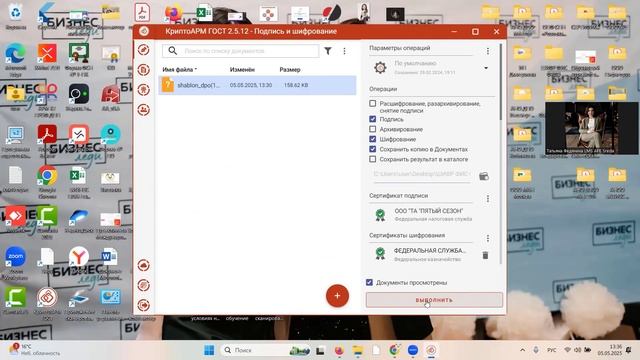Click the magnifier icon in the document search
Screen dimensions: 640x360
pos(172,51)
